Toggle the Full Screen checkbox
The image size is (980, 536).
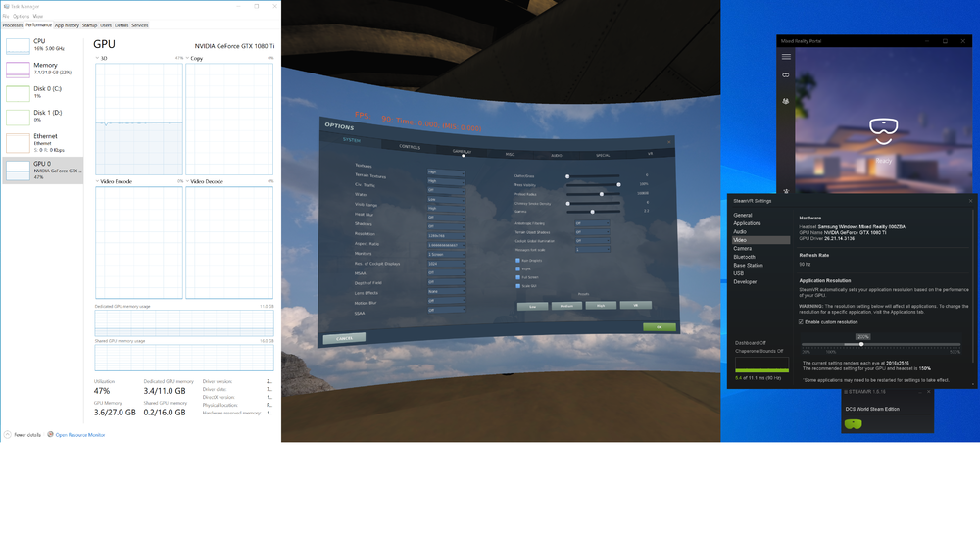[x=517, y=277]
